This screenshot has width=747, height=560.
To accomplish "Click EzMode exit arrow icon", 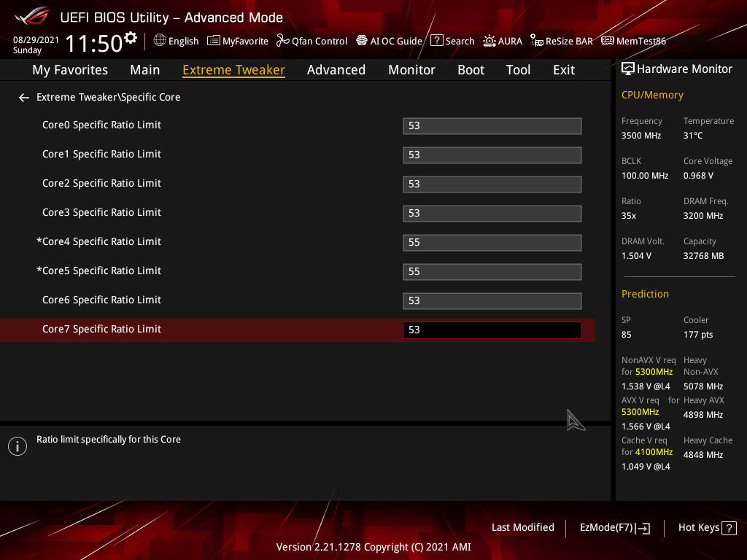I will pos(643,528).
